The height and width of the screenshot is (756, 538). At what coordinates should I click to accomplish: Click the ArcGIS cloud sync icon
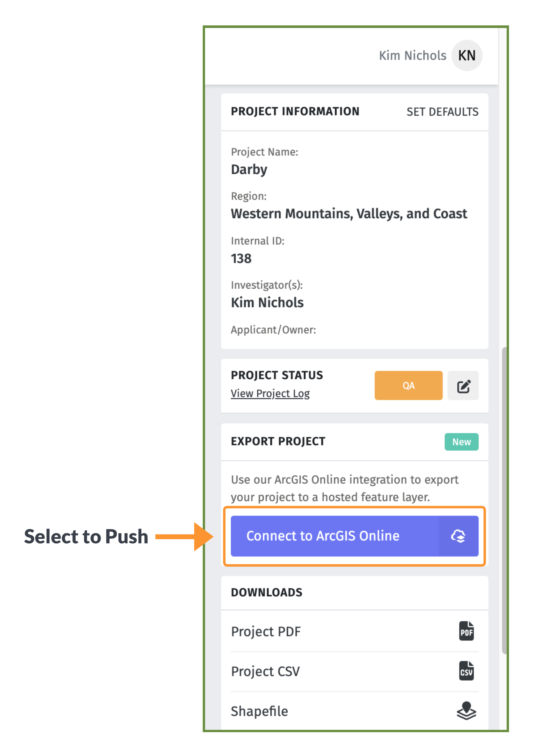click(x=458, y=536)
